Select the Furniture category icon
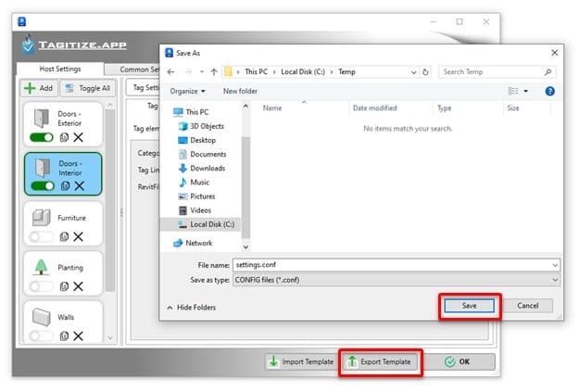The height and width of the screenshot is (392, 580). [41, 218]
